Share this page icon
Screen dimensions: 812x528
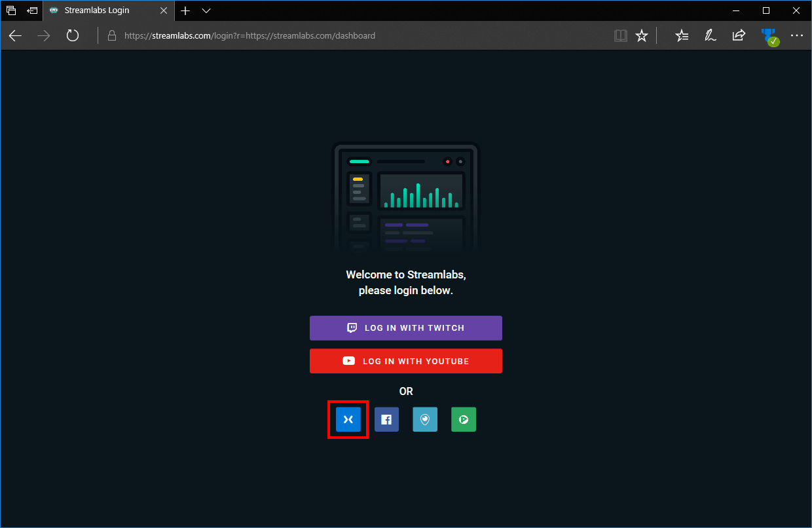click(739, 36)
